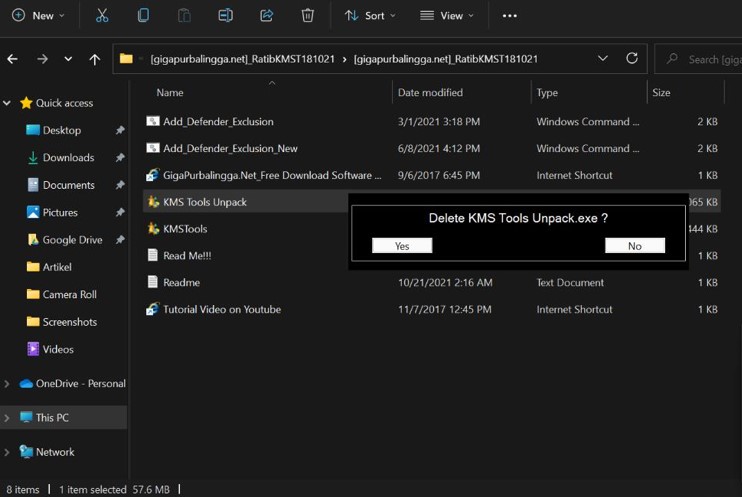Go up one folder level
Viewport: 742px width, 497px height.
[x=95, y=59]
